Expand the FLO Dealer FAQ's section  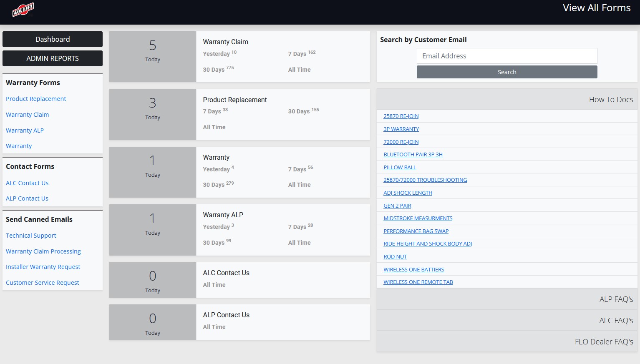(507, 341)
